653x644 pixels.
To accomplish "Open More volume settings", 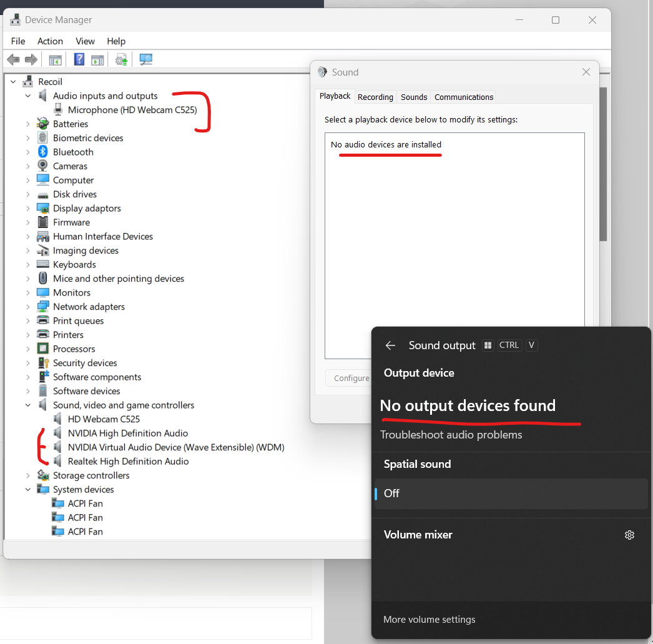I will click(429, 620).
